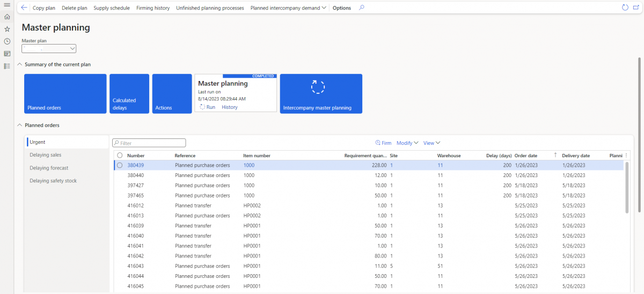The image size is (644, 294).
Task: Click the Delay (days) column header
Action: pos(499,156)
